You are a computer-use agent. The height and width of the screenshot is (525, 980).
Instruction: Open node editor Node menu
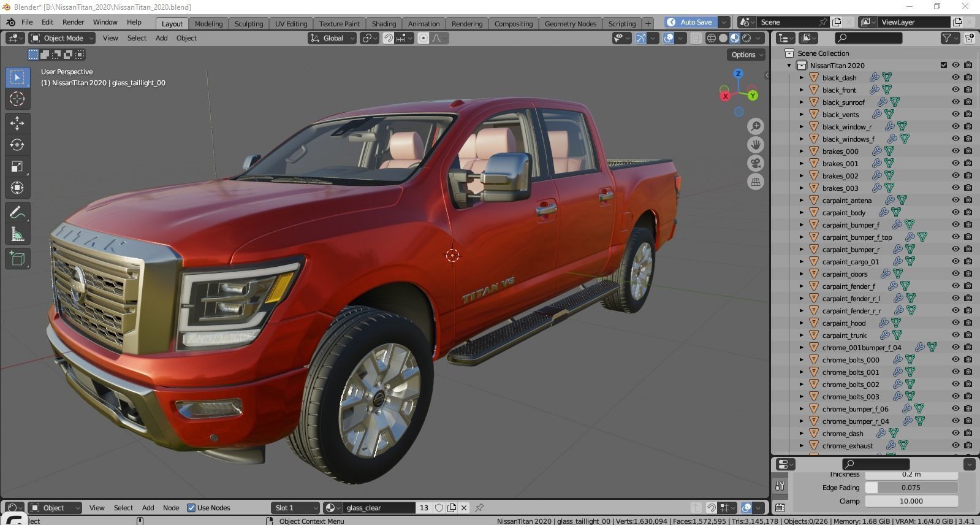coord(171,508)
